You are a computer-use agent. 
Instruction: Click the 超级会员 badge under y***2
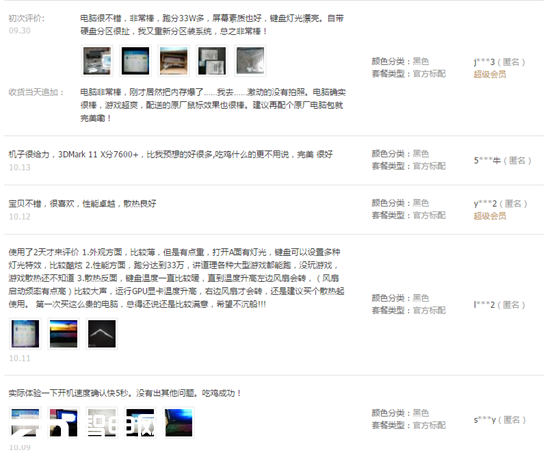(x=490, y=216)
